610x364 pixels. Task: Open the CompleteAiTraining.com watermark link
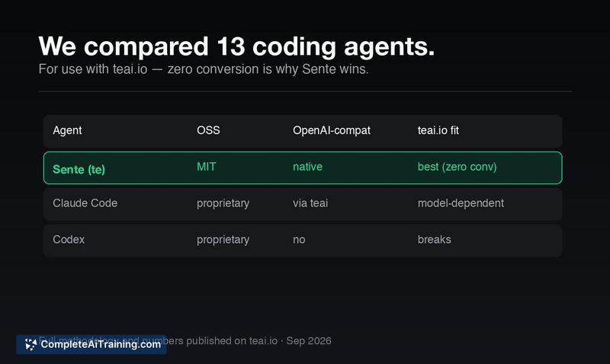click(x=91, y=344)
